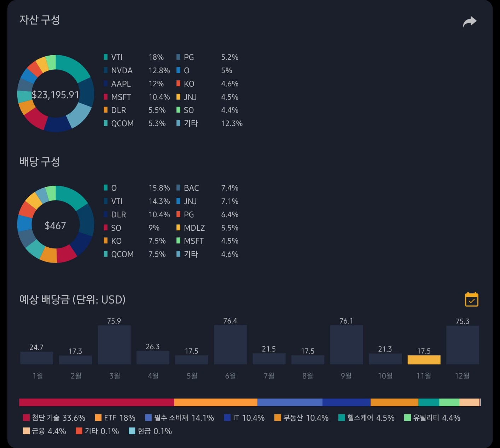Select the 3월 bar showing 75.9
The height and width of the screenshot is (448, 500).
(x=114, y=345)
